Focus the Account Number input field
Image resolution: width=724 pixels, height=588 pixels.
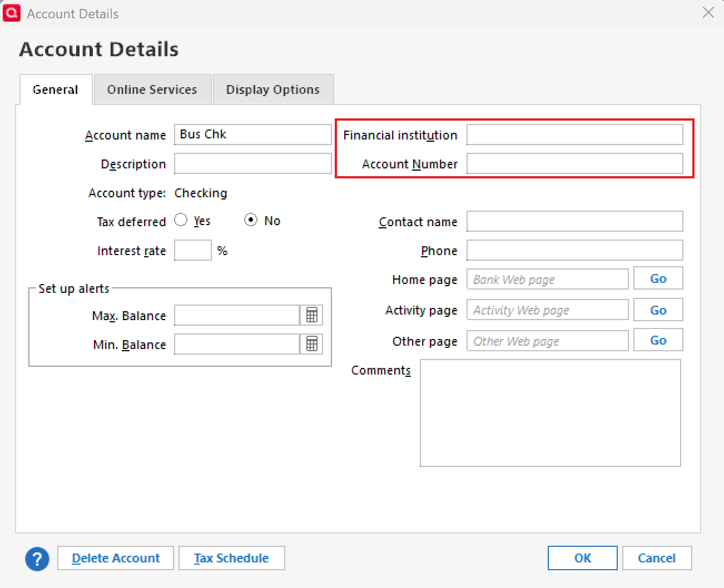point(574,164)
